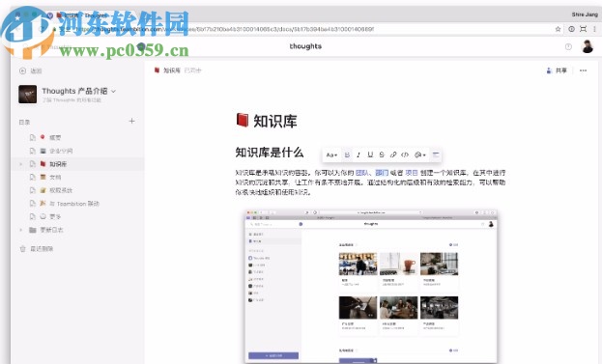Viewport: 602px width, 364px height.
Task: Click the text alignment icon in the format toolbar
Action: click(x=436, y=154)
